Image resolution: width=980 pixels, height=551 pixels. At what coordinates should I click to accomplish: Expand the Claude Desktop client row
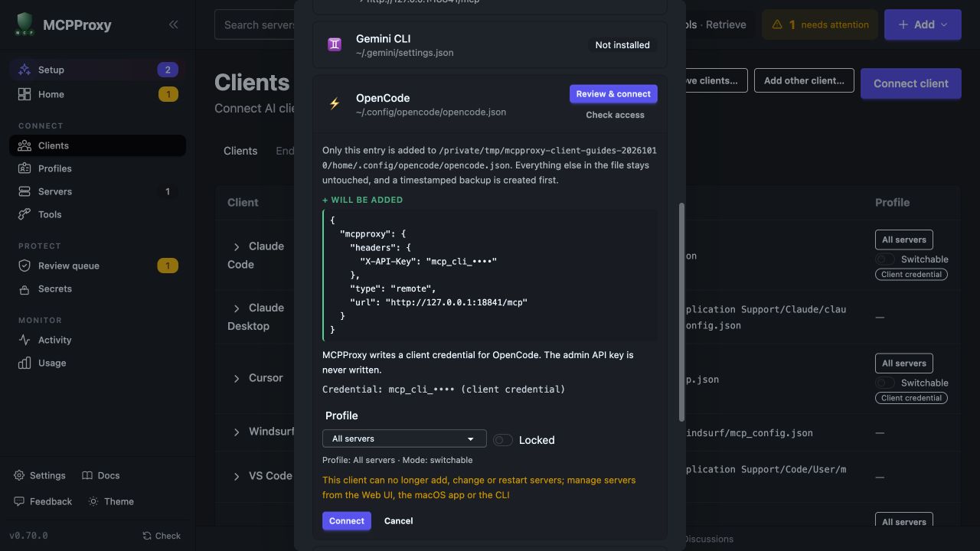pos(237,308)
